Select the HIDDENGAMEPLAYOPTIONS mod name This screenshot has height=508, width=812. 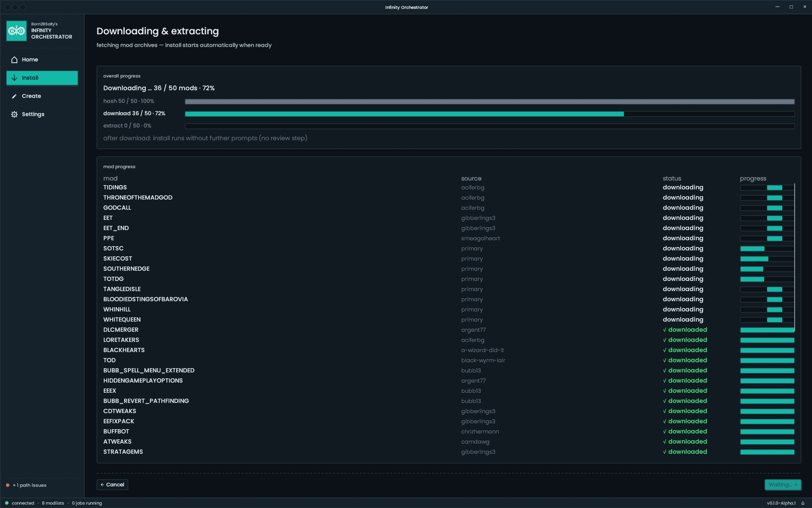(143, 380)
